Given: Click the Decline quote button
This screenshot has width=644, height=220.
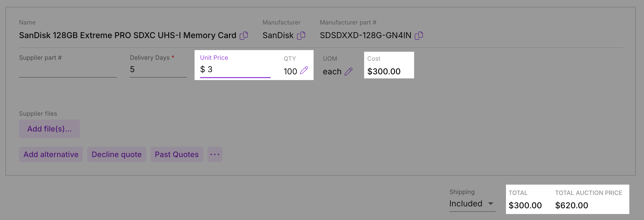Looking at the screenshot, I should click(117, 154).
